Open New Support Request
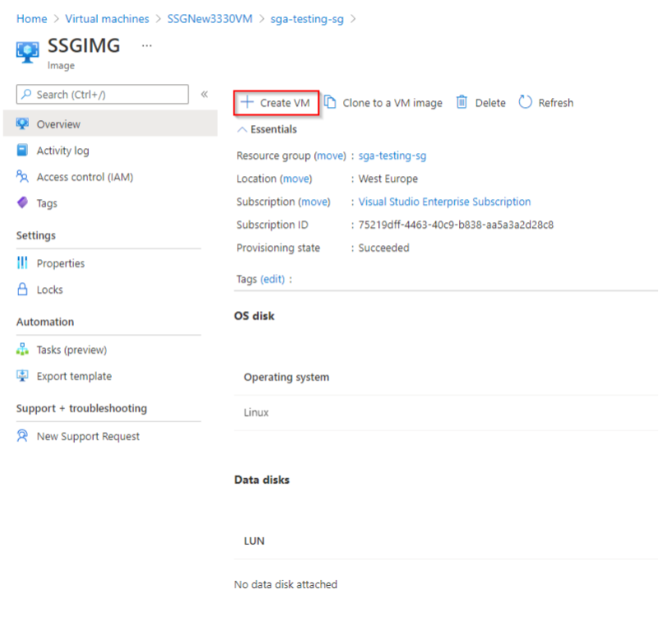The width and height of the screenshot is (672, 636). (88, 436)
